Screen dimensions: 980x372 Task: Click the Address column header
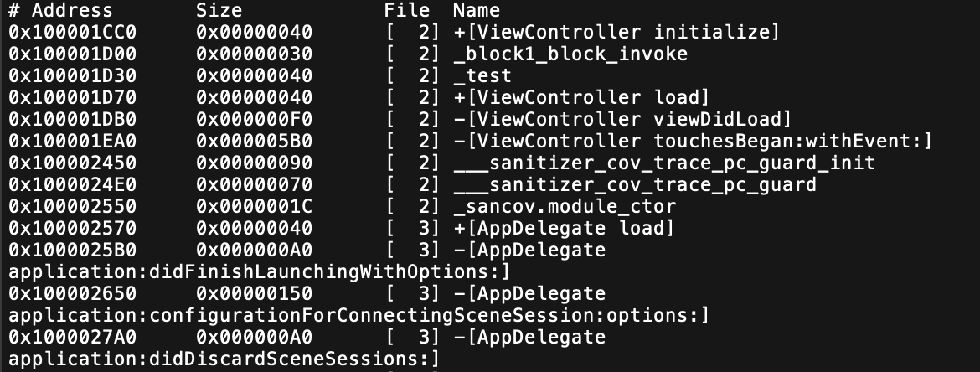(72, 11)
